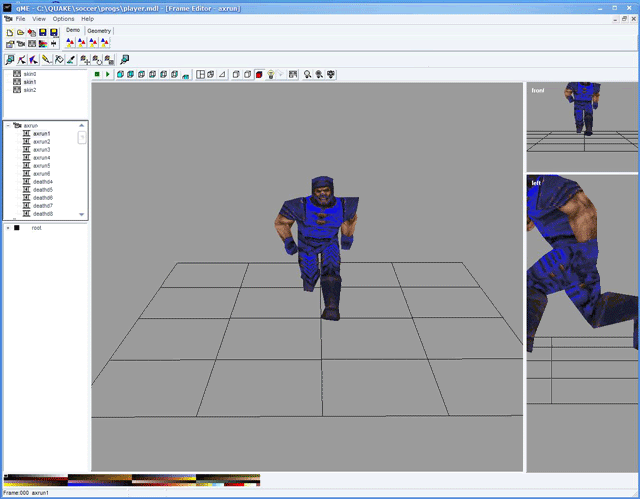Open the Options menu
The width and height of the screenshot is (640, 499).
click(x=63, y=19)
